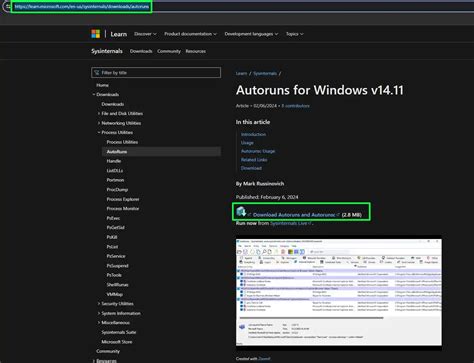The image size is (474, 363).
Task: Collapse the Process Utilities section
Action: 99,133
